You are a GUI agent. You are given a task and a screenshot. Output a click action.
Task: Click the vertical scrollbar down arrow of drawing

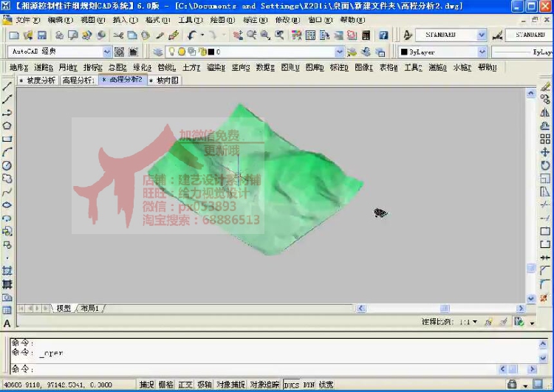pos(530,299)
